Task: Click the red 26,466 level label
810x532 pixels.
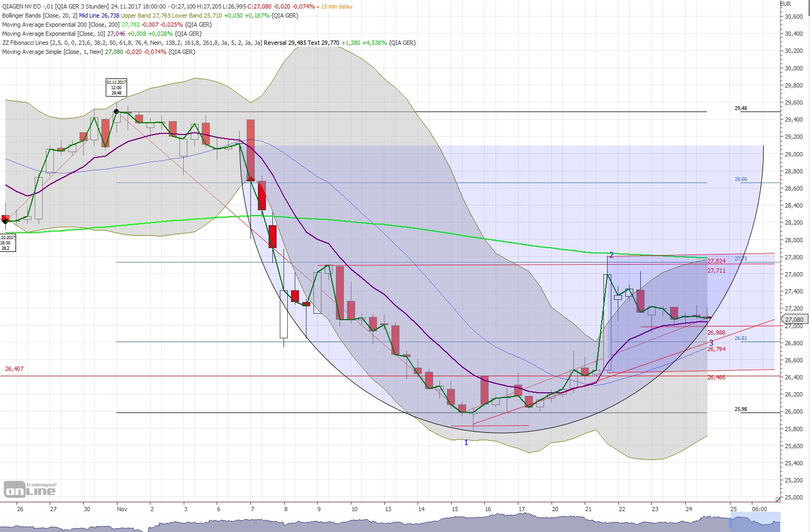Action: point(717,378)
